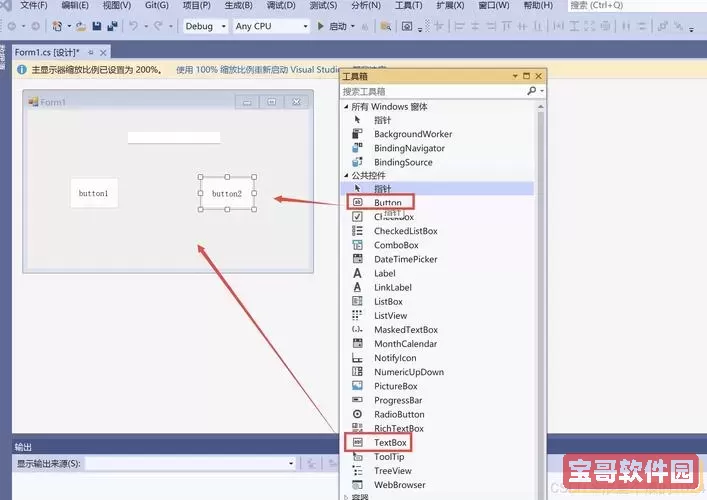The image size is (707, 500).
Task: Open the 编辑(E) menu
Action: pyautogui.click(x=75, y=5)
